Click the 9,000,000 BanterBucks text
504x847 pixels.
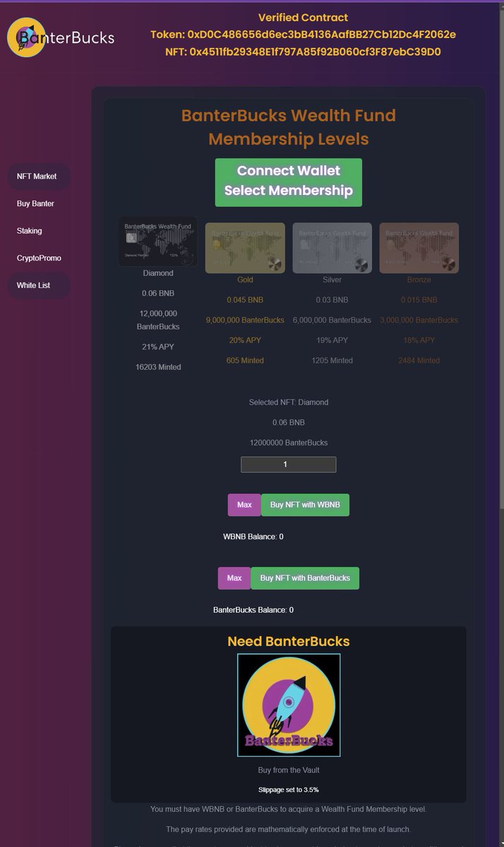(x=245, y=320)
